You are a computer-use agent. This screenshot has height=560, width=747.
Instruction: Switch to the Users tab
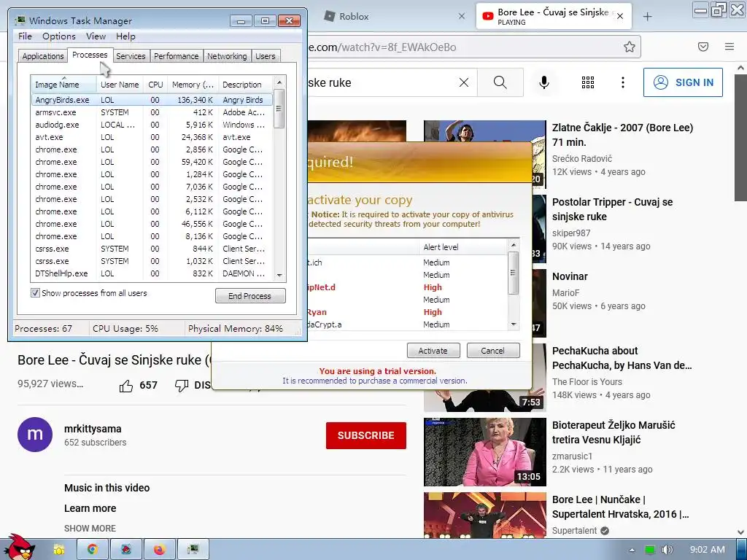coord(265,56)
